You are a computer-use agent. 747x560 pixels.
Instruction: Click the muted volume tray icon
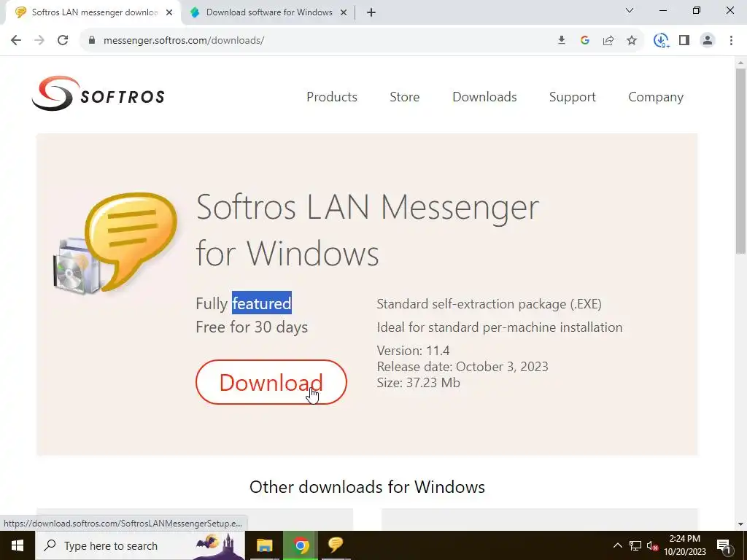[x=653, y=545]
